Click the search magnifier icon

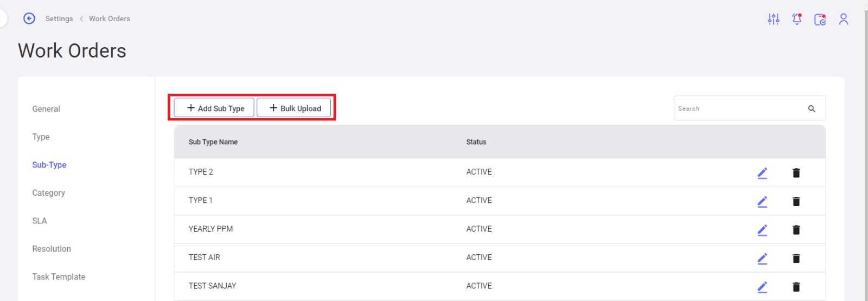point(812,108)
